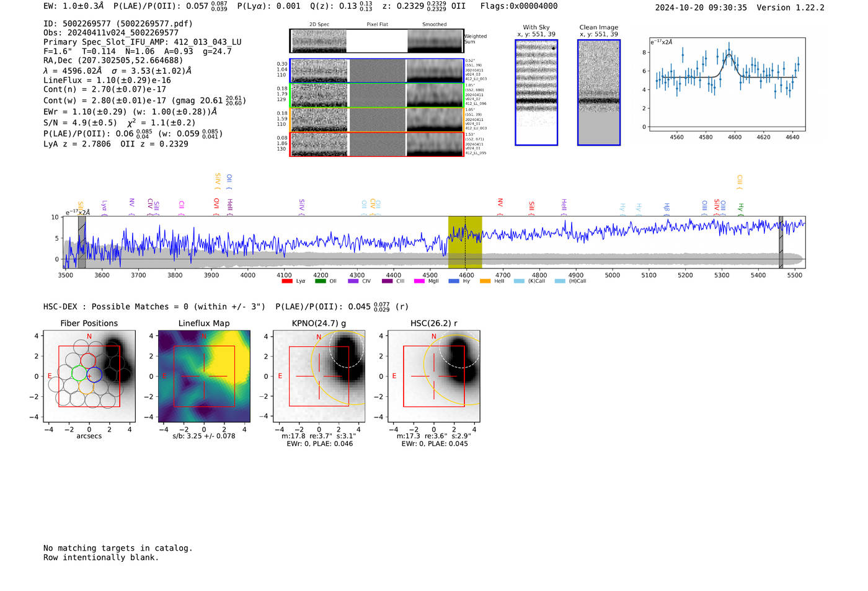This screenshot has height=591, width=868.
Task: Click the blue fiber circle in Fiber Positions
Action: pyautogui.click(x=94, y=375)
